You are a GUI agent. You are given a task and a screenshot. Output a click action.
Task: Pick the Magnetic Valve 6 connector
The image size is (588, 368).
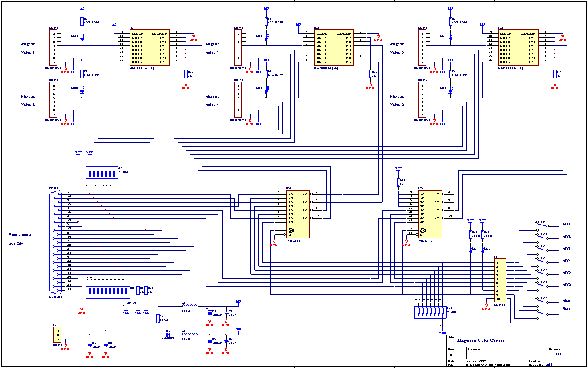click(x=422, y=100)
